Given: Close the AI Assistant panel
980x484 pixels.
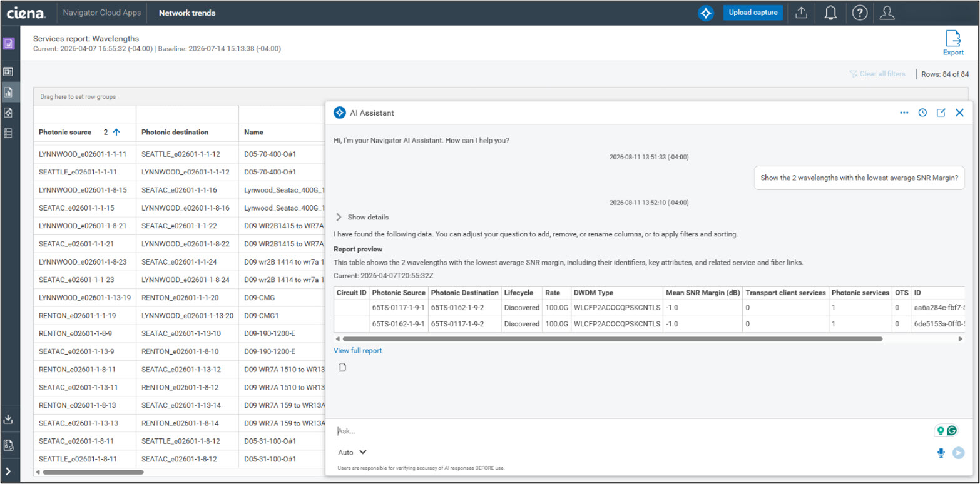Looking at the screenshot, I should (959, 113).
